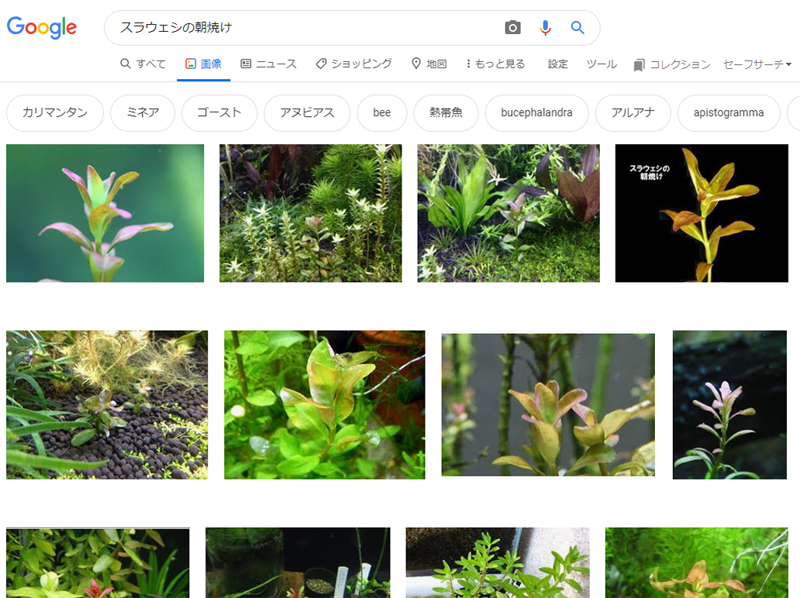Open thumbnail with dark brown soil pellets
This screenshot has height=598, width=800.
click(107, 405)
